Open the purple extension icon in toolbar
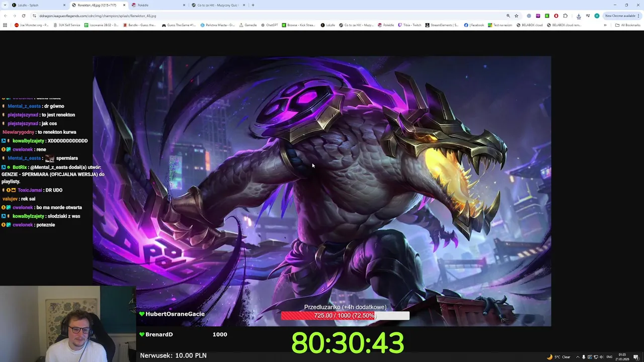The image size is (644, 362). 538,16
